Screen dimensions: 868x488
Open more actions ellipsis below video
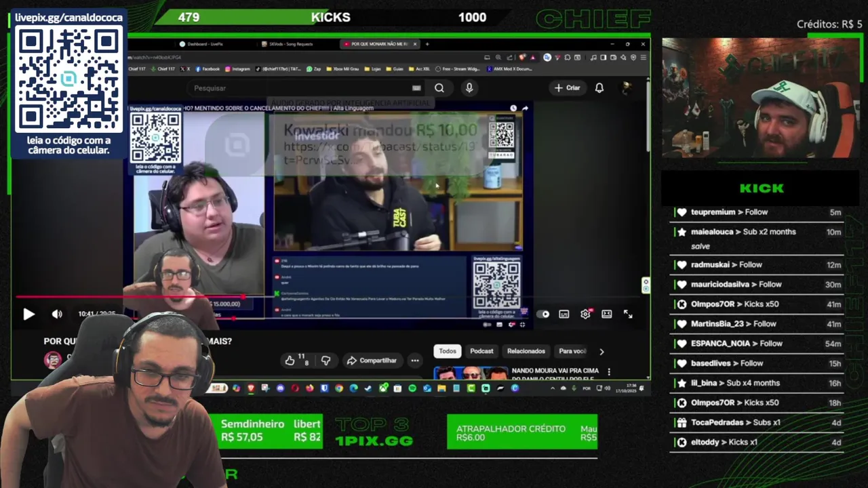tap(415, 361)
